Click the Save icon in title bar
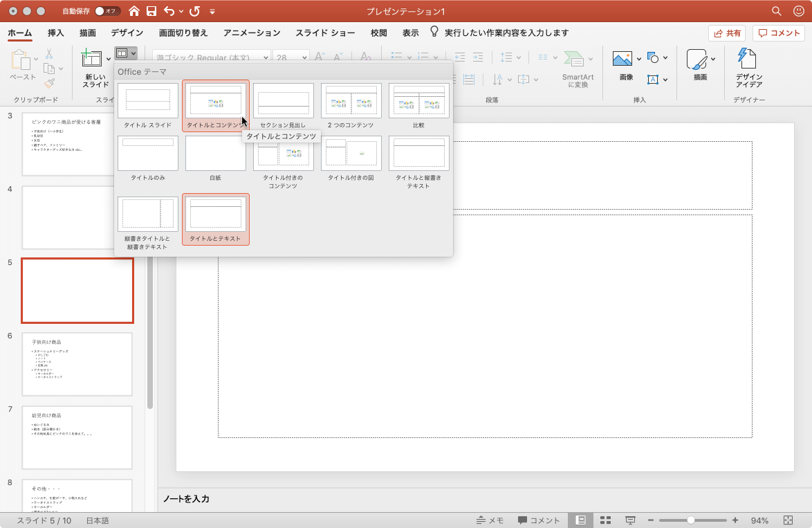Screen dimensions: 812x528 coord(151,11)
